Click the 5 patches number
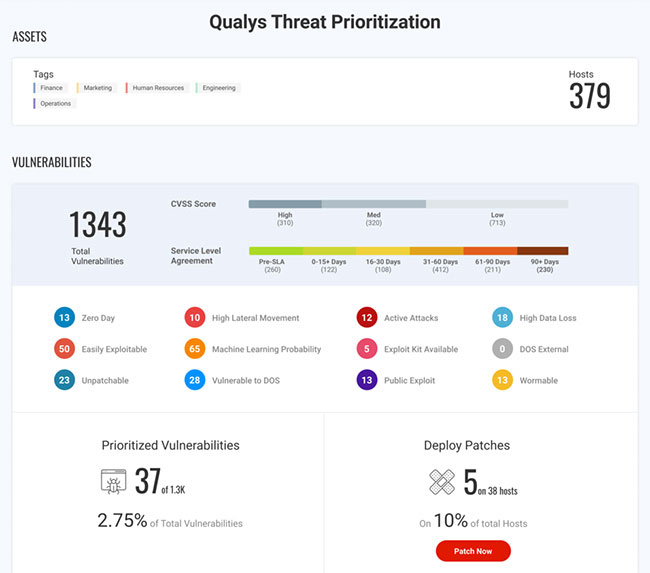The image size is (650, 573). (471, 482)
